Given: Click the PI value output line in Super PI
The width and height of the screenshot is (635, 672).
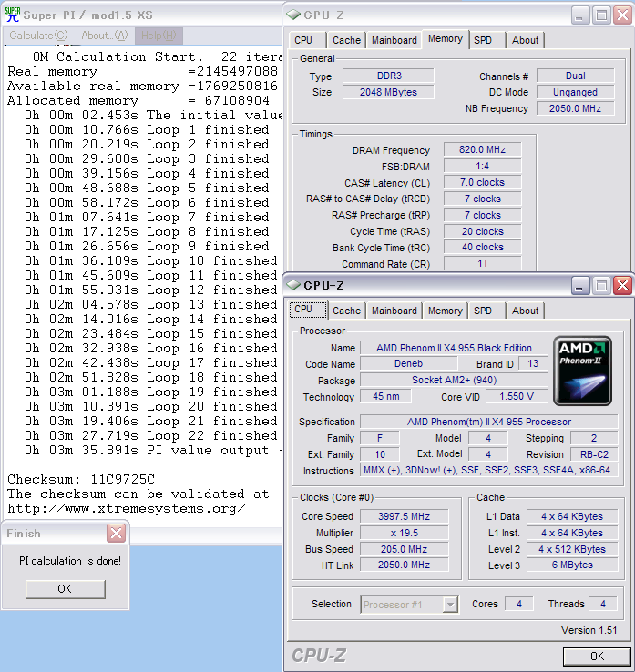Looking at the screenshot, I should pyautogui.click(x=152, y=450).
